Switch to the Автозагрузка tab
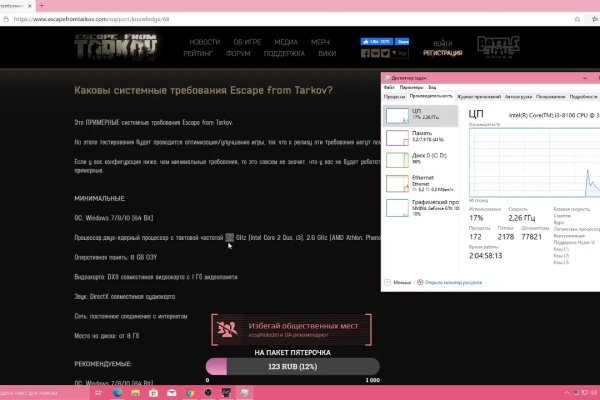 pyautogui.click(x=518, y=97)
